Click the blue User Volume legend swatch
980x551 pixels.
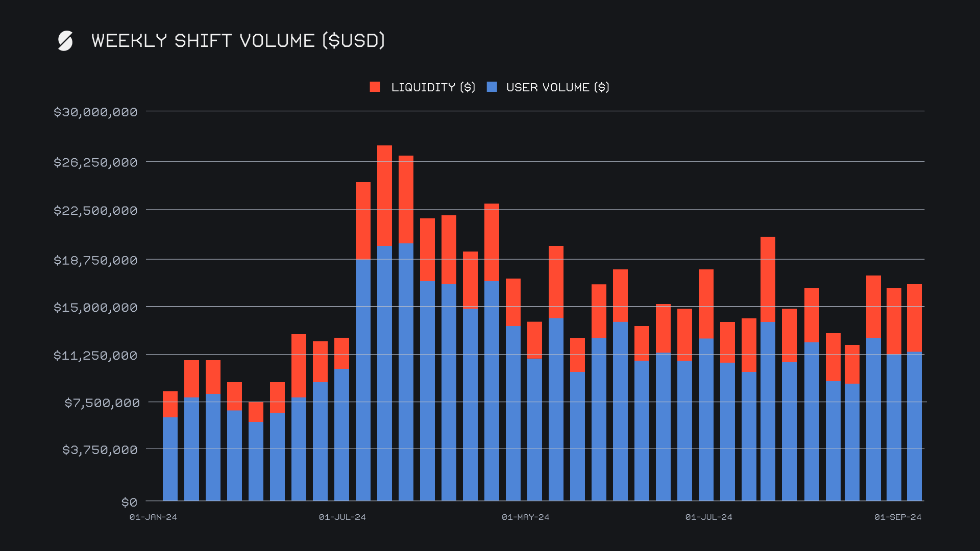pyautogui.click(x=492, y=87)
